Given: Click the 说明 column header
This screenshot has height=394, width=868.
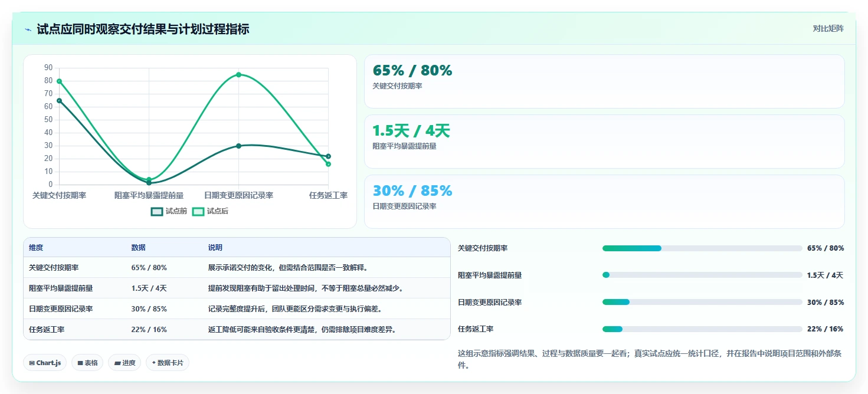Looking at the screenshot, I should (x=215, y=248).
